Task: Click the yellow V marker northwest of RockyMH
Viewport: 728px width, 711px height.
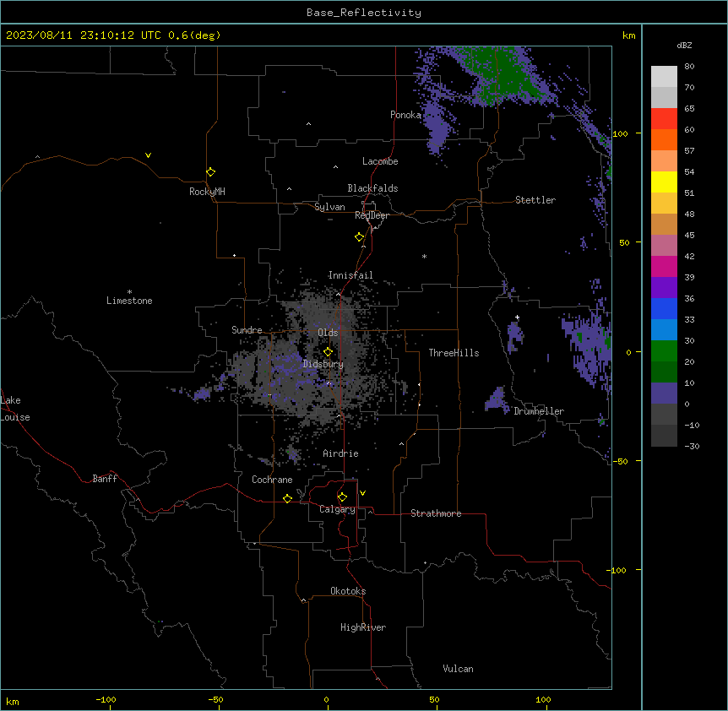Action: tap(148, 155)
